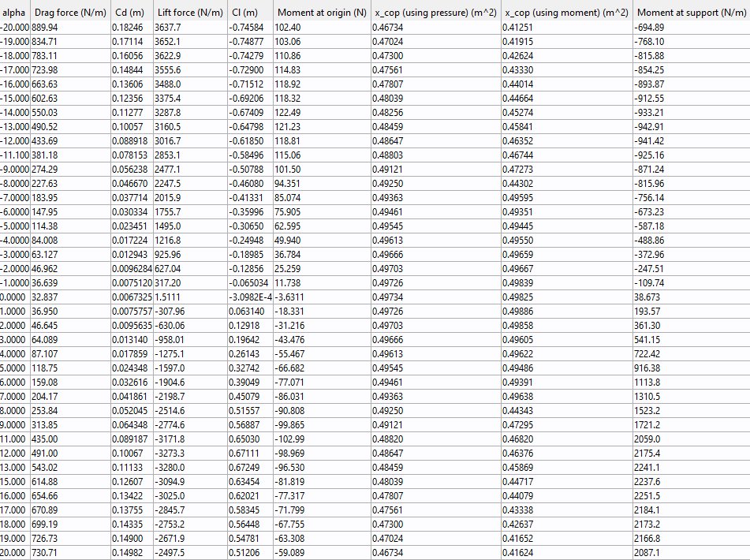Click moment at origin cell -98.969
This screenshot has height=560, width=750.
(322, 454)
